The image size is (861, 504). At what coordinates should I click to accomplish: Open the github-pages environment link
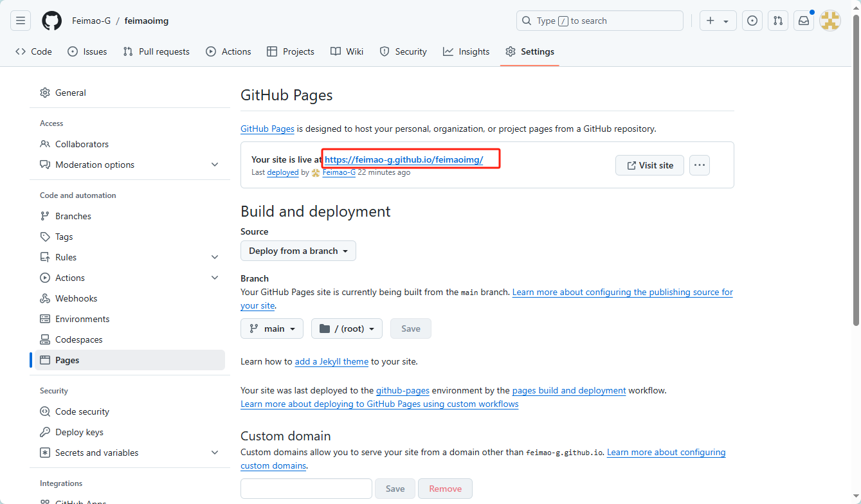[403, 390]
